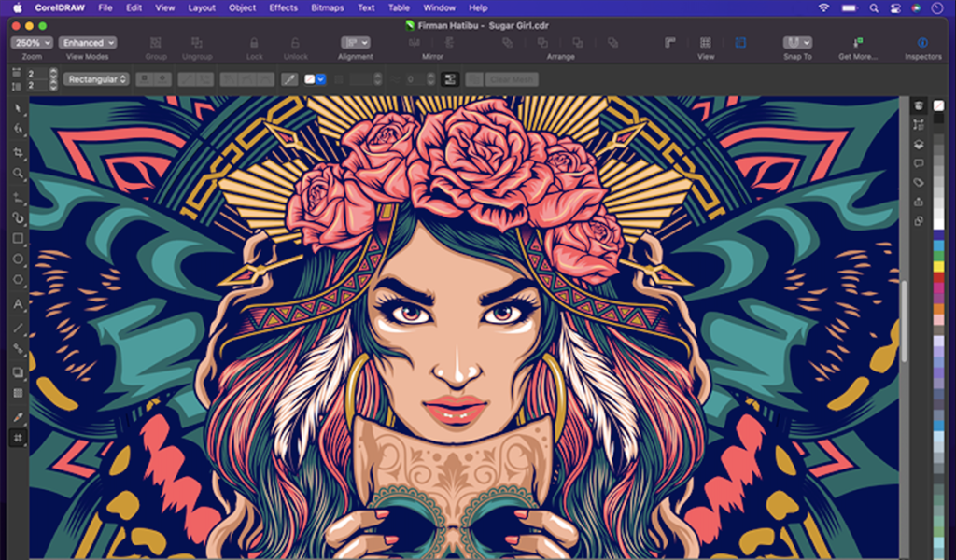Click the mesh color eyedropper button

(289, 79)
